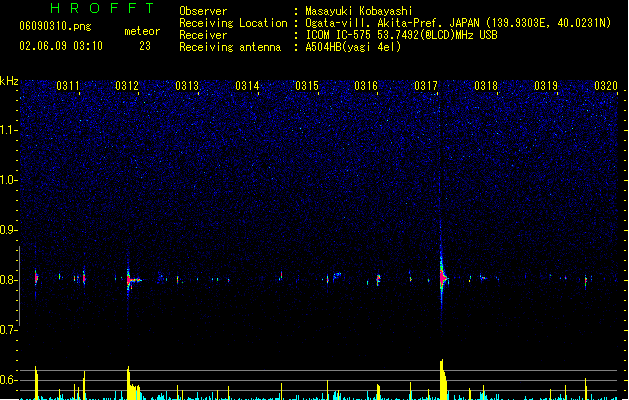Click the Receiving Location label
629x400 pixels.
(233, 23)
